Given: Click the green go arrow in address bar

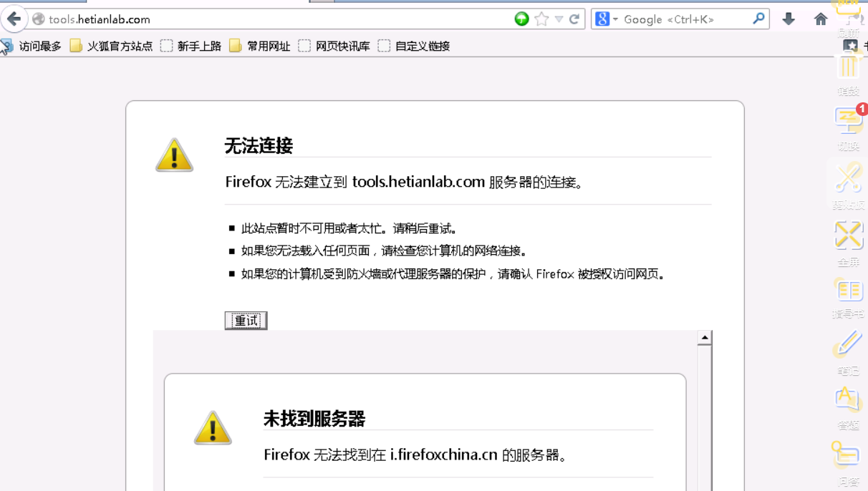Looking at the screenshot, I should 522,19.
